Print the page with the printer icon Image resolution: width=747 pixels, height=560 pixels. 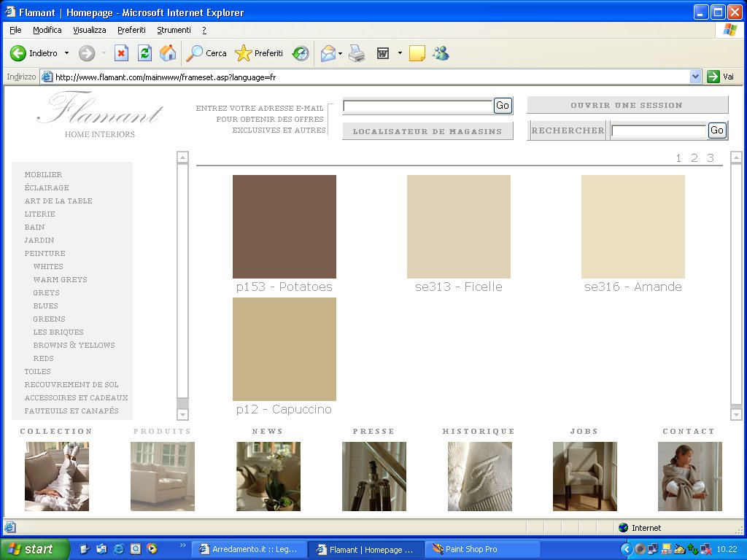click(357, 53)
